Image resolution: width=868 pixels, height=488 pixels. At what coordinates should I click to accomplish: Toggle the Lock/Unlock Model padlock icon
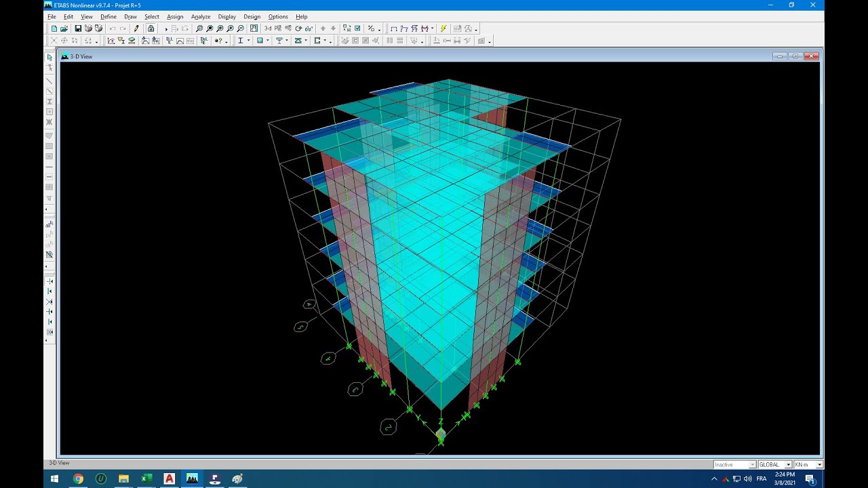151,28
